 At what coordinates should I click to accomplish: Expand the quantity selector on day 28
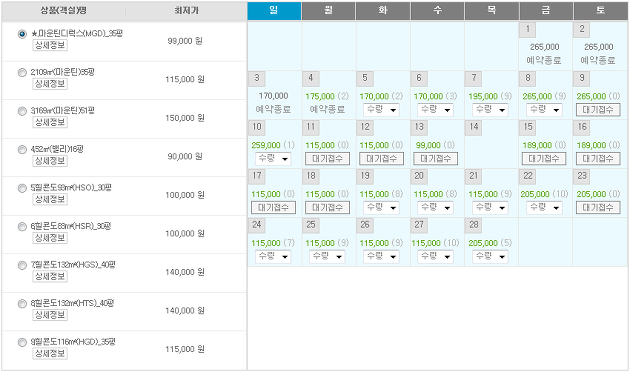tap(490, 257)
